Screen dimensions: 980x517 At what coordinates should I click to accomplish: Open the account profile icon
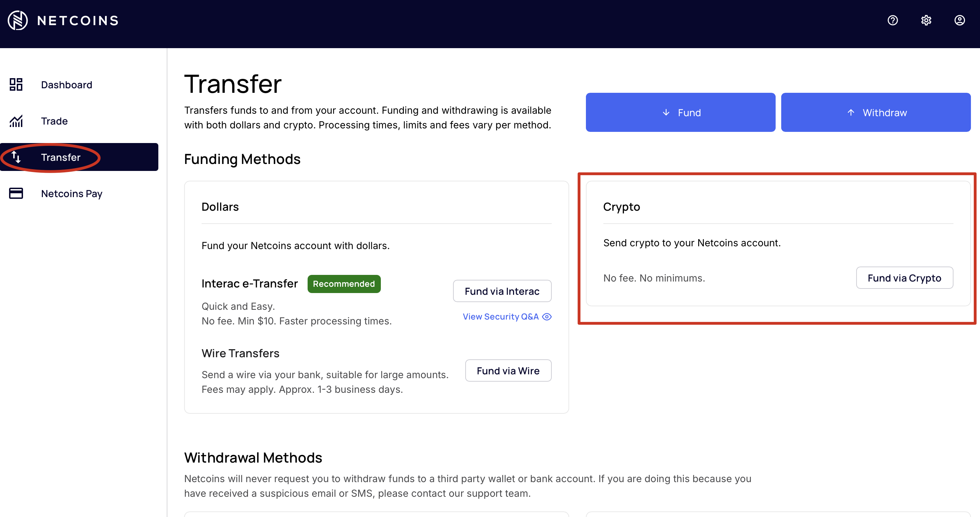[x=959, y=20]
